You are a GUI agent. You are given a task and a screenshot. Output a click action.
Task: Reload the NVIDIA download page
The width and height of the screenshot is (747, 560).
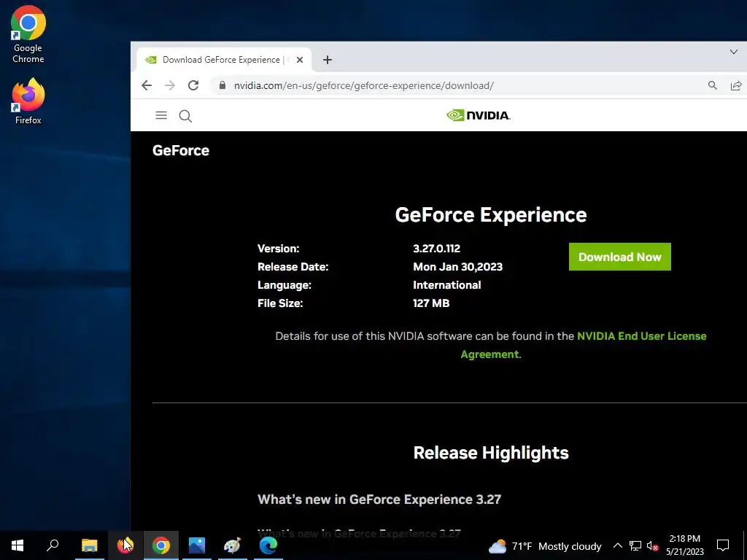193,85
